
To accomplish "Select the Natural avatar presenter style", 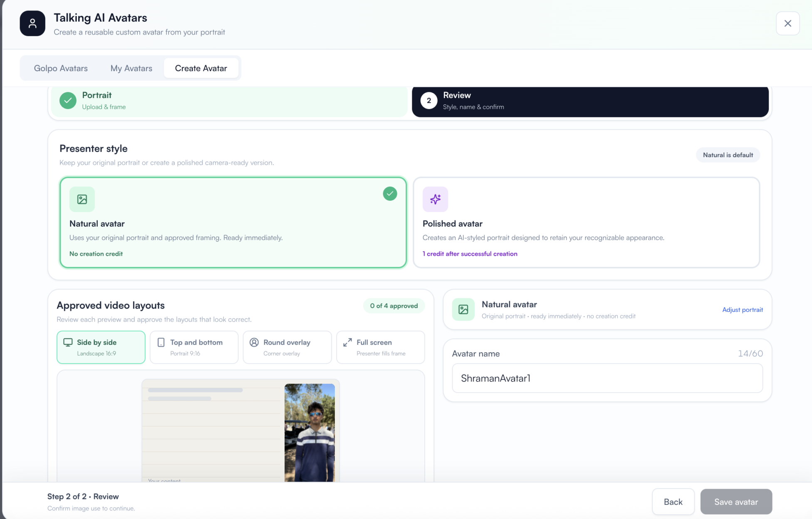I will pyautogui.click(x=233, y=222).
